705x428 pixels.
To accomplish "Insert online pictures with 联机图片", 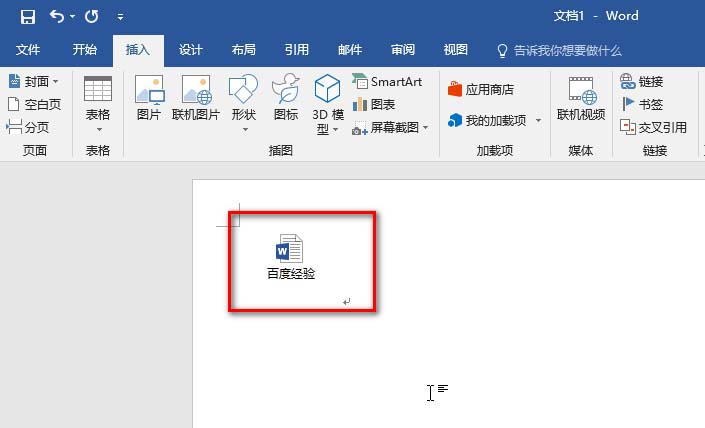I will (x=196, y=99).
